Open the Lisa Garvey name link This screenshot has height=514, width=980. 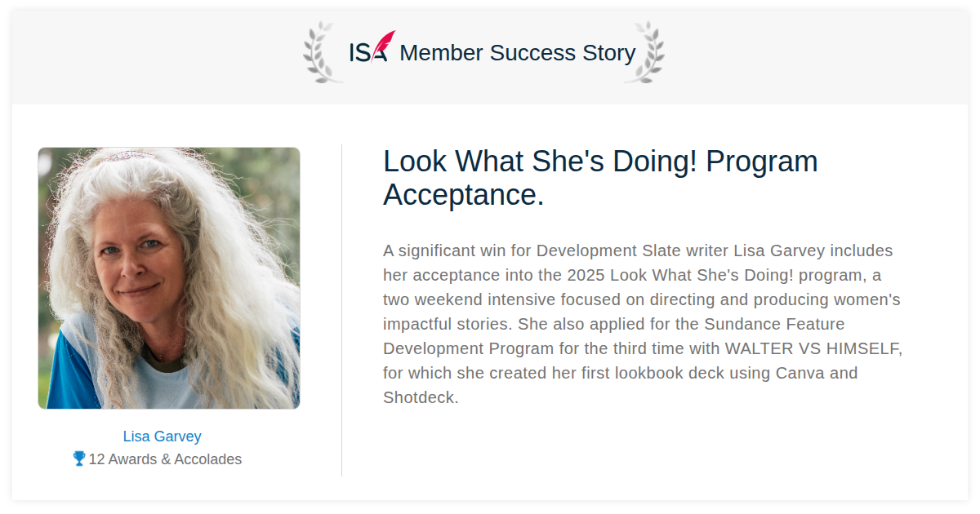click(x=162, y=436)
